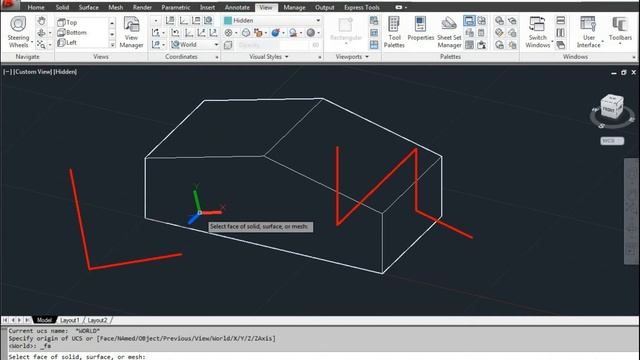The height and width of the screenshot is (360, 640).
Task: Toggle the Command Line palette
Action: pyautogui.click(x=469, y=21)
